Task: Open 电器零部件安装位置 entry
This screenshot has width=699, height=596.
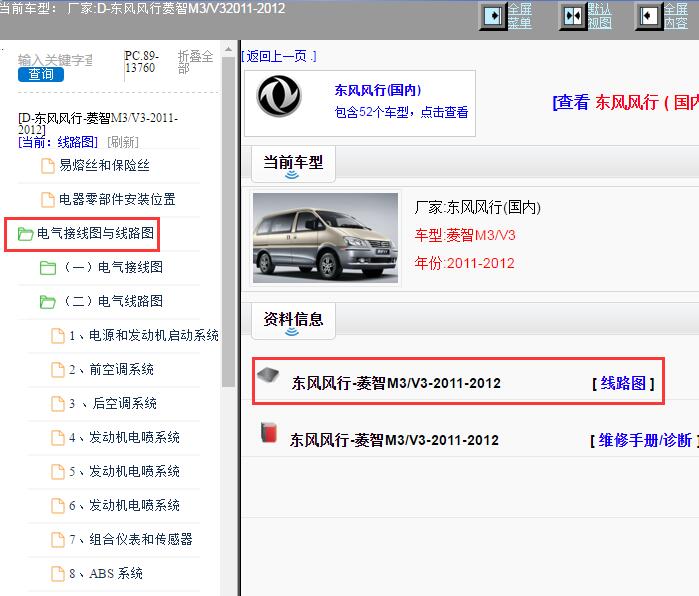Action: [x=117, y=199]
